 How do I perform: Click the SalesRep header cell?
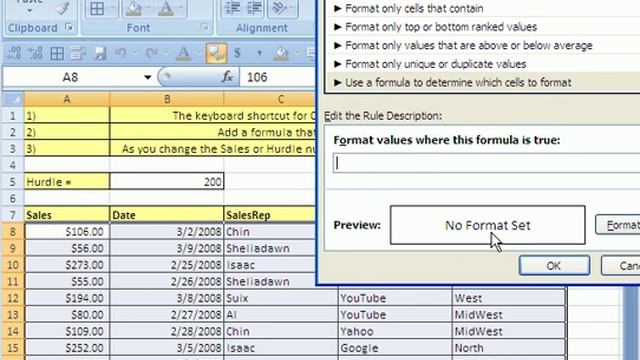pyautogui.click(x=270, y=215)
